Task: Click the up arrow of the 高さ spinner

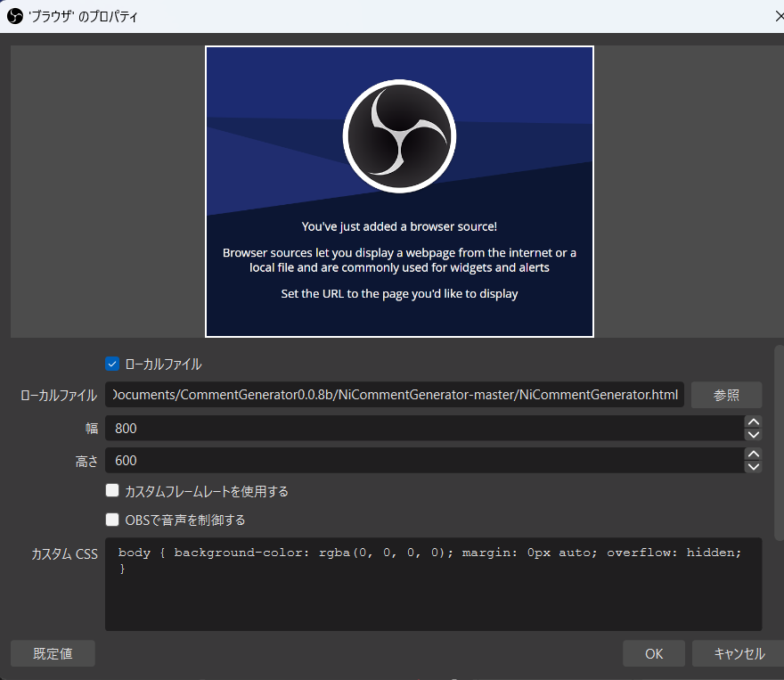Action: click(753, 455)
